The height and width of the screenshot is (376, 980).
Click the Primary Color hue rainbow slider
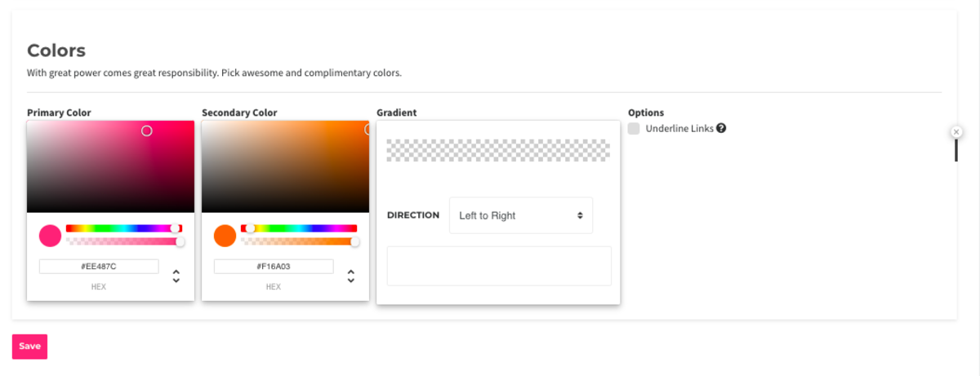pos(124,228)
